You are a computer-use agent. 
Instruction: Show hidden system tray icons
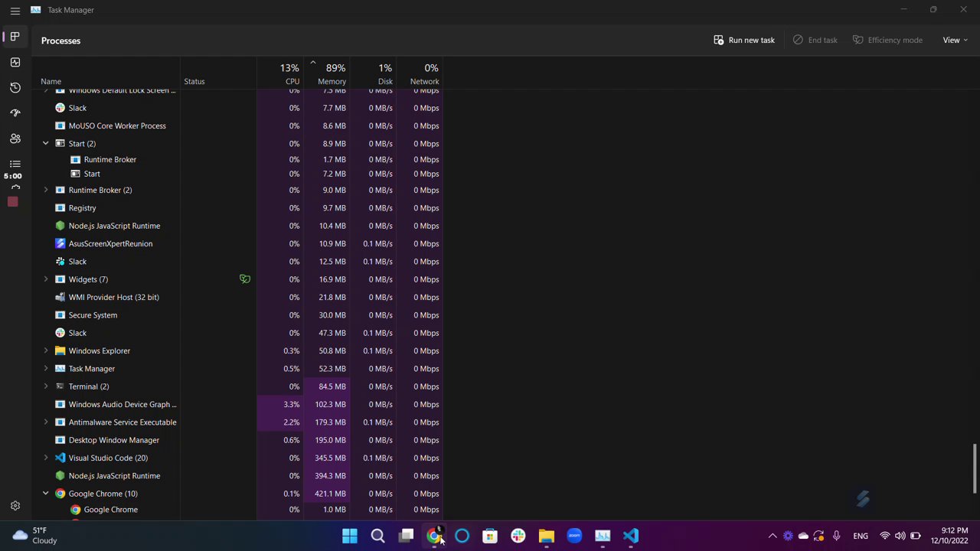tap(772, 536)
